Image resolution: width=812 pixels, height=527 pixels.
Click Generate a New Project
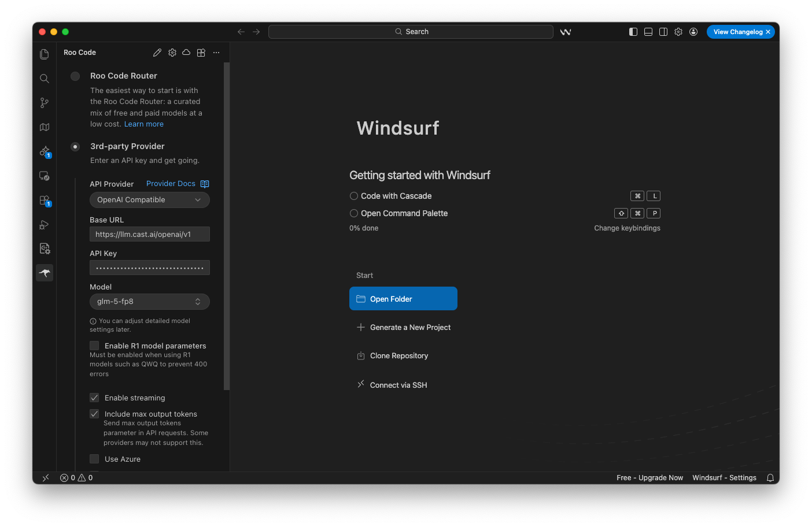coord(404,327)
